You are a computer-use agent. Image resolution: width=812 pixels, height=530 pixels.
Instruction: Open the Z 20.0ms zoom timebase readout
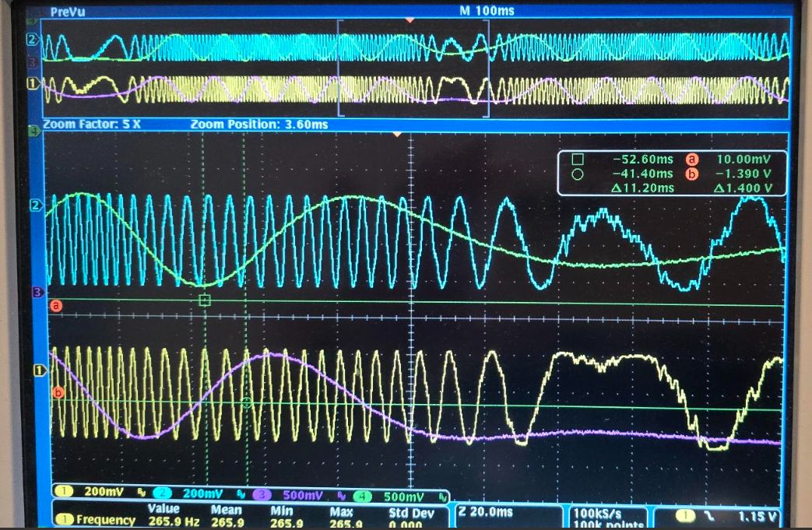[x=487, y=511]
